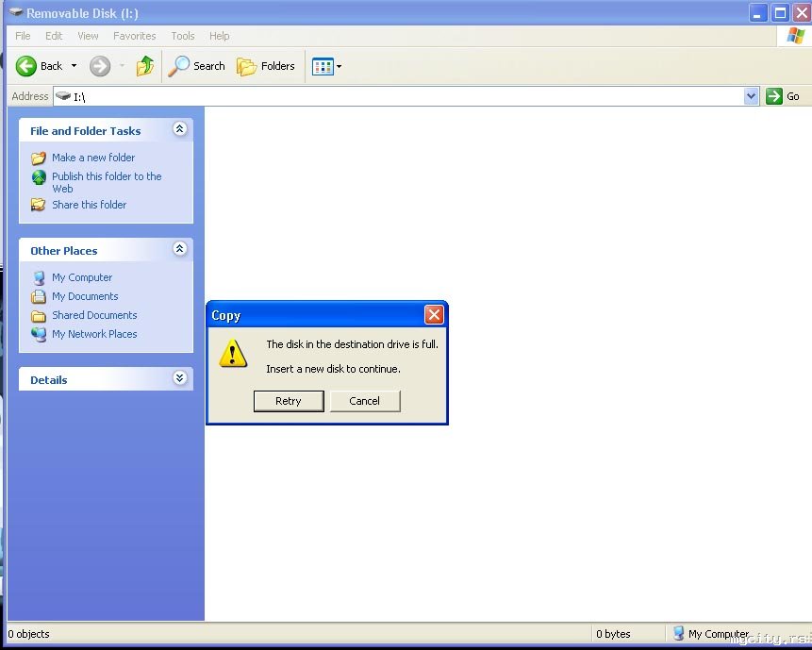Click Share this folder link

pos(89,205)
